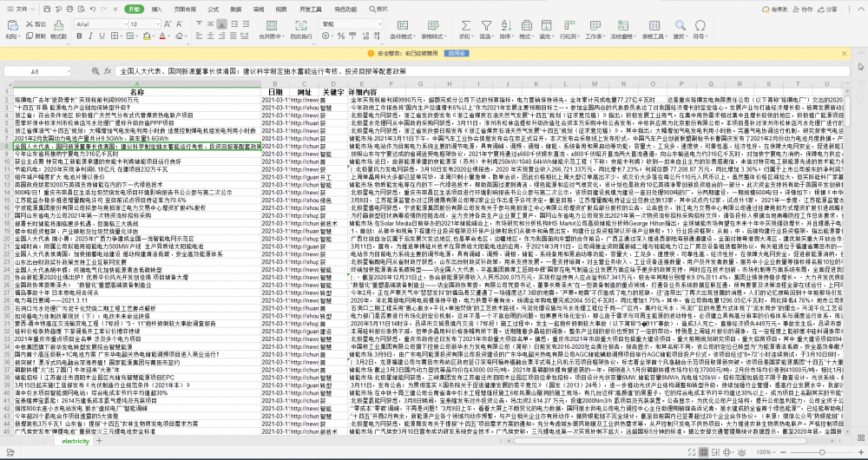The width and height of the screenshot is (868, 460).
Task: Apply the cell borders icon
Action: click(x=114, y=36)
